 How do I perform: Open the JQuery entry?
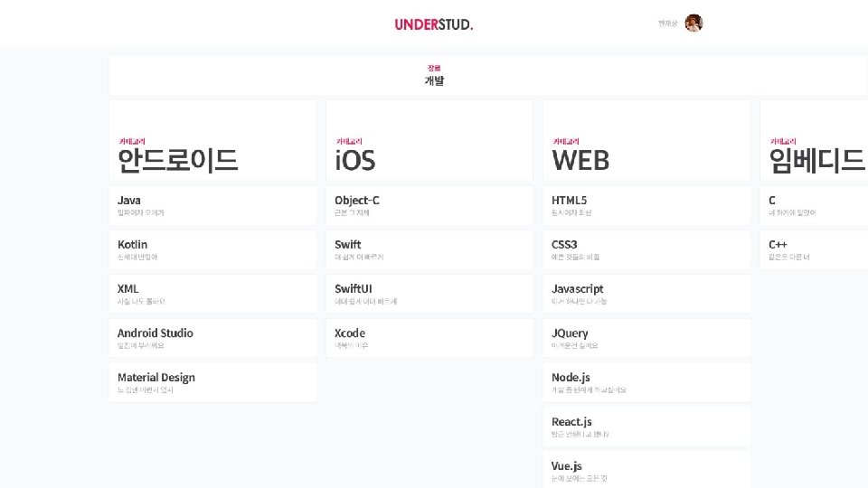646,338
